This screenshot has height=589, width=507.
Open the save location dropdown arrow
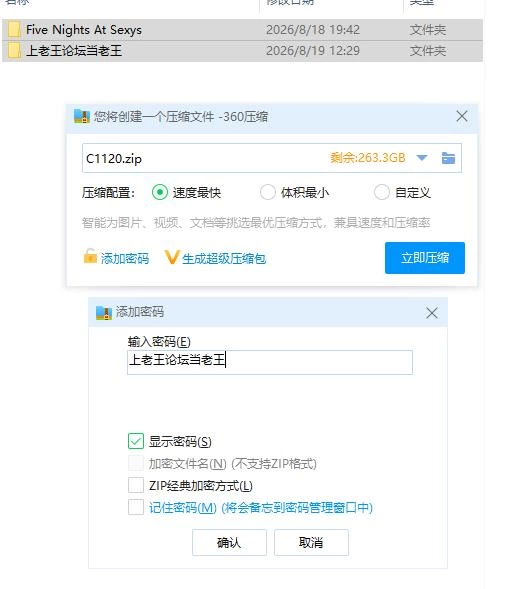(422, 158)
